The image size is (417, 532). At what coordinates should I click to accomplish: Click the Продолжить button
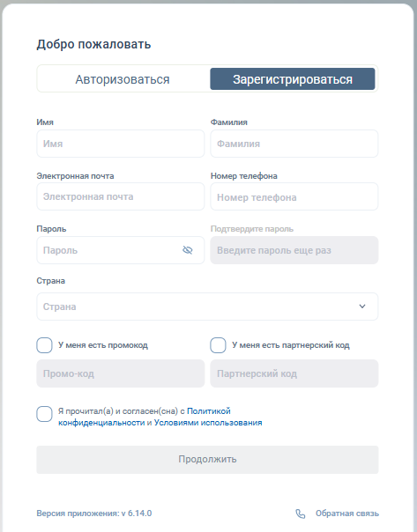tap(207, 460)
